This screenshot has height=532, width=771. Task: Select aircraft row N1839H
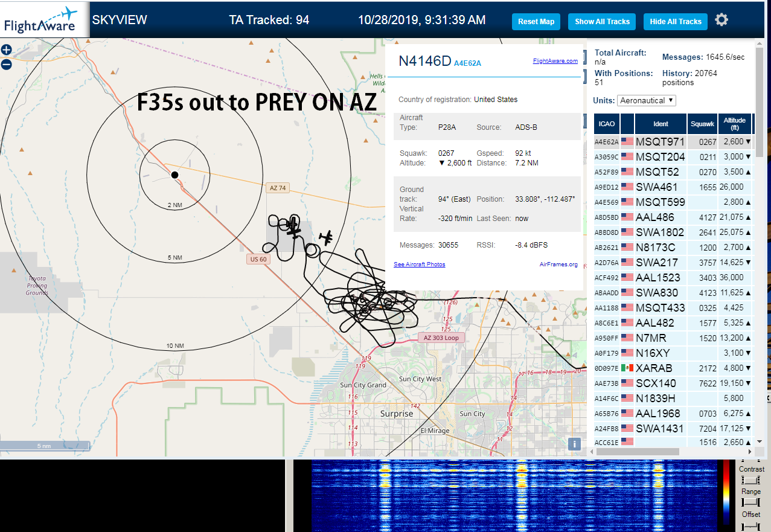point(673,399)
